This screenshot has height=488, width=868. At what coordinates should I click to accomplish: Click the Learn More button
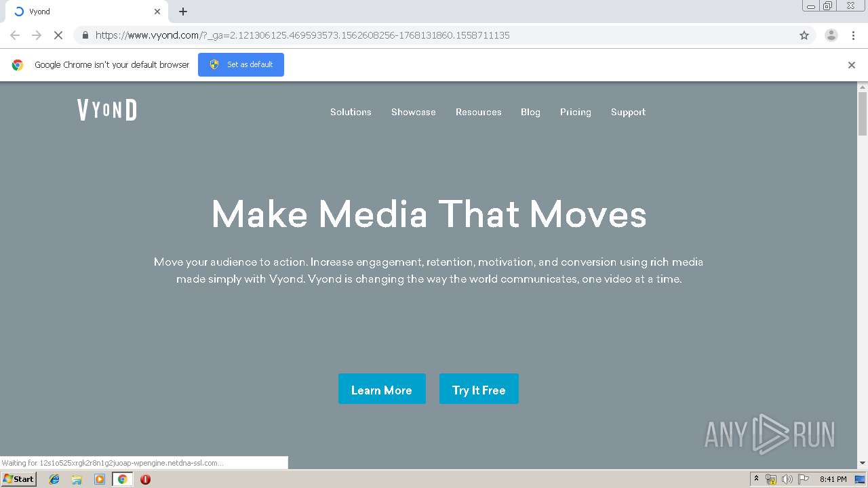point(382,389)
